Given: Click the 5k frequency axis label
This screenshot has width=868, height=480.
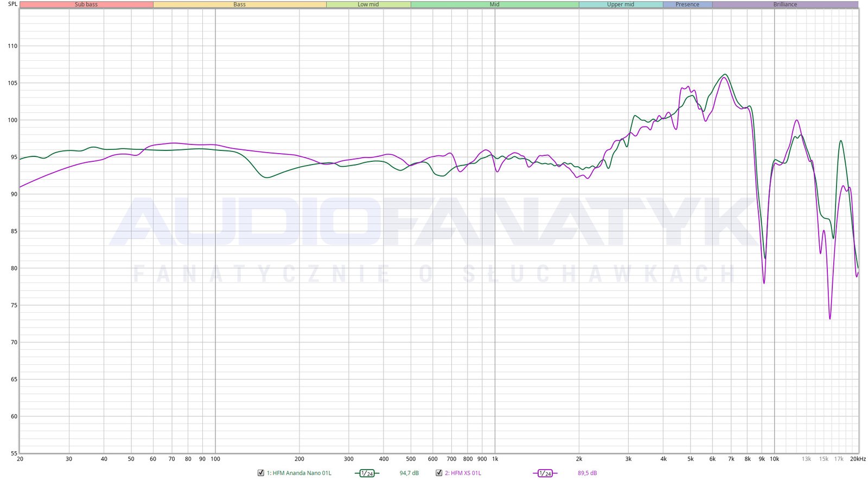Looking at the screenshot, I should (691, 459).
